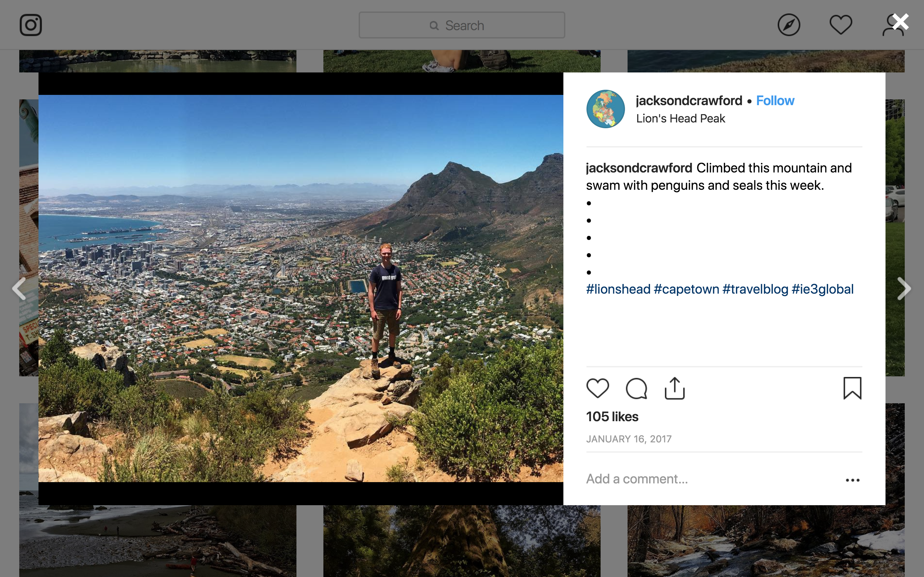The height and width of the screenshot is (577, 924).
Task: Click the Instagram logo icon
Action: pos(30,25)
